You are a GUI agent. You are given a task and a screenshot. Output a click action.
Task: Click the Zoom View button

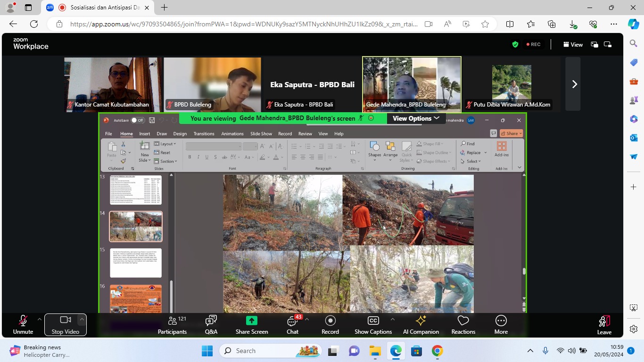tap(573, 44)
